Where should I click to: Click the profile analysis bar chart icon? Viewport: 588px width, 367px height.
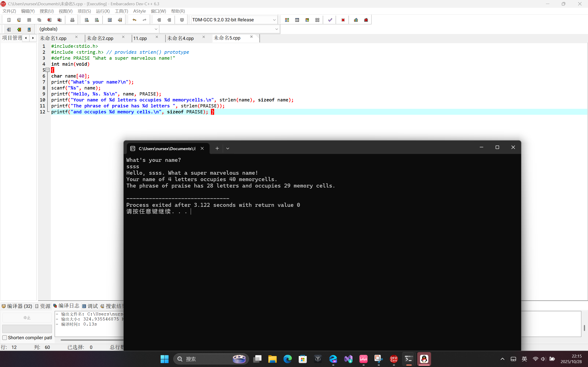coord(356,20)
